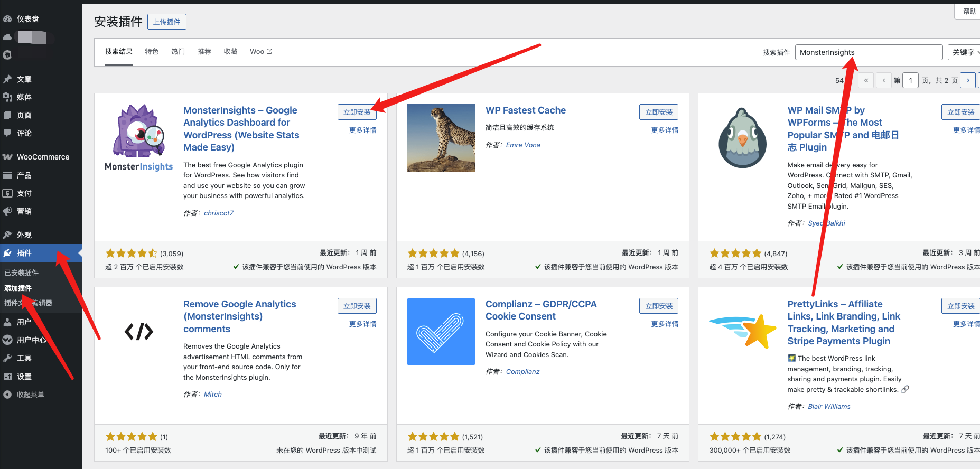Install Remove Google Analytics comments plugin

pyautogui.click(x=357, y=306)
